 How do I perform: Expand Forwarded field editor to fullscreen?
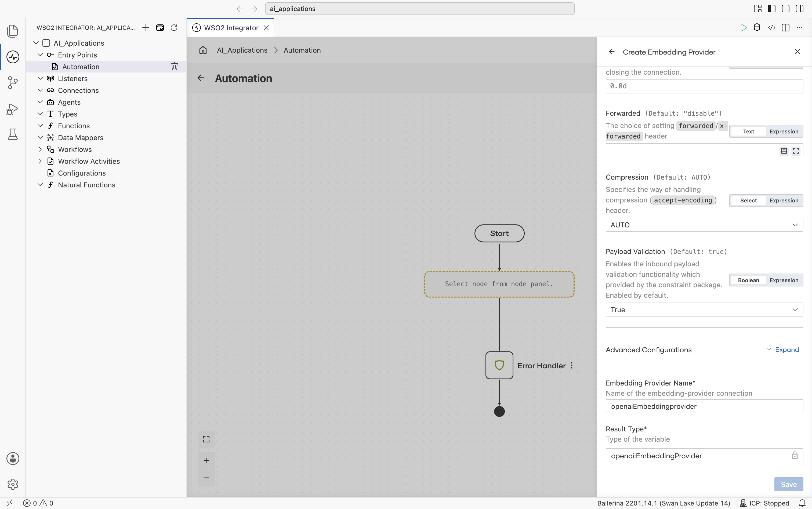coord(796,151)
